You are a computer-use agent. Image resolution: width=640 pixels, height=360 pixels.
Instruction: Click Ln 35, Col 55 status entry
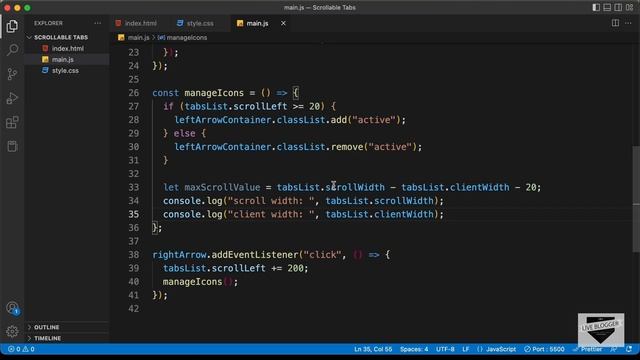(373, 349)
